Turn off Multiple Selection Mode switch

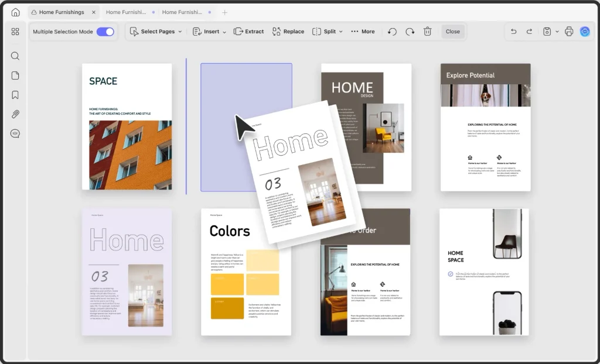point(105,32)
